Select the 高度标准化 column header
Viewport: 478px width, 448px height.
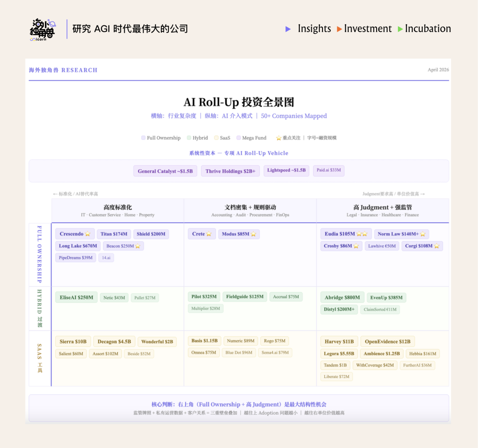coord(117,211)
